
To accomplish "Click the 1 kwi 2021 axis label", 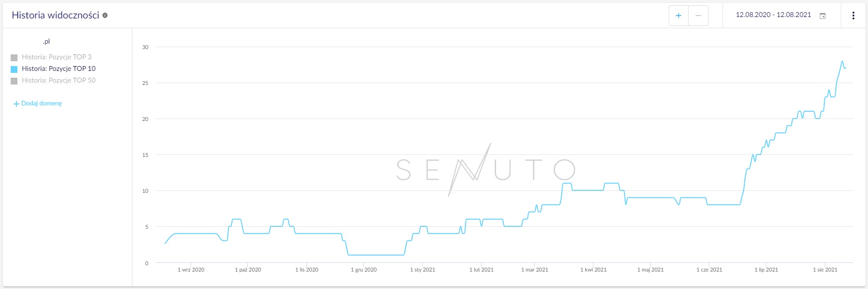I will tap(594, 270).
